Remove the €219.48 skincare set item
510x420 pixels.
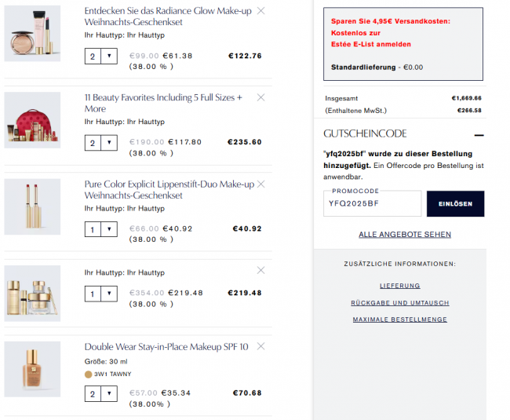[x=261, y=270]
